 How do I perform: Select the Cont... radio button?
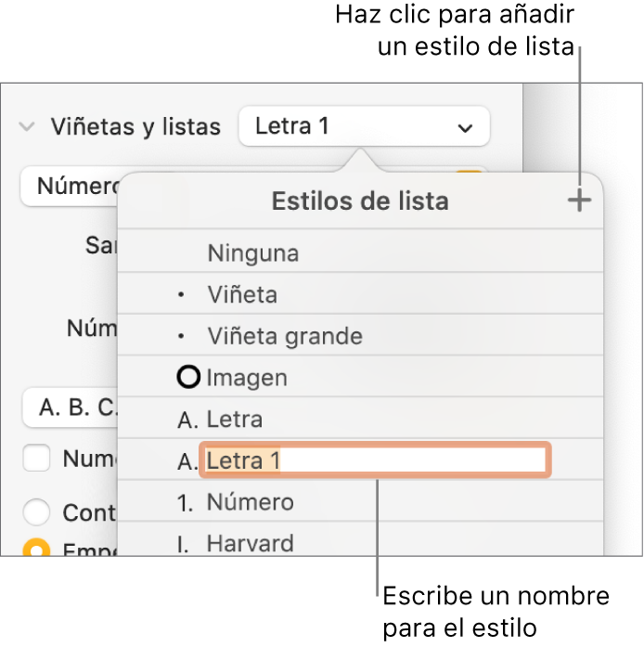pyautogui.click(x=36, y=512)
